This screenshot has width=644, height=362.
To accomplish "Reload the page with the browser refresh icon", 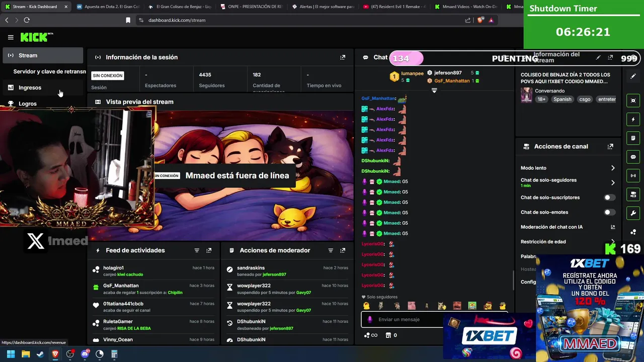I will point(27,20).
